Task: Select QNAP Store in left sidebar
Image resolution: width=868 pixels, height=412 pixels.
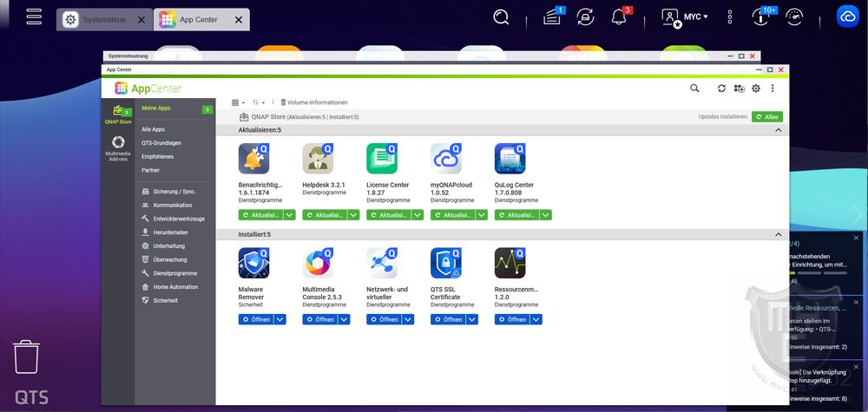Action: click(118, 114)
